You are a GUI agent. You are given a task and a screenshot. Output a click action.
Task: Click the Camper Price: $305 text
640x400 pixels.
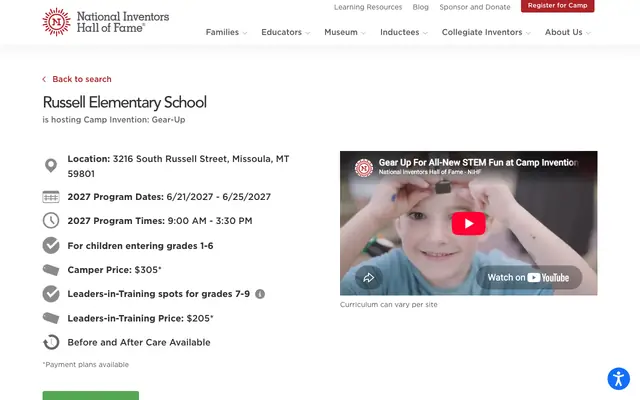114,270
